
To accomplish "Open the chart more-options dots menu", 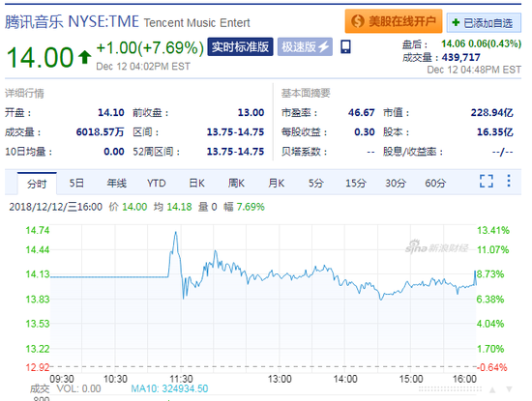I will tap(509, 181).
